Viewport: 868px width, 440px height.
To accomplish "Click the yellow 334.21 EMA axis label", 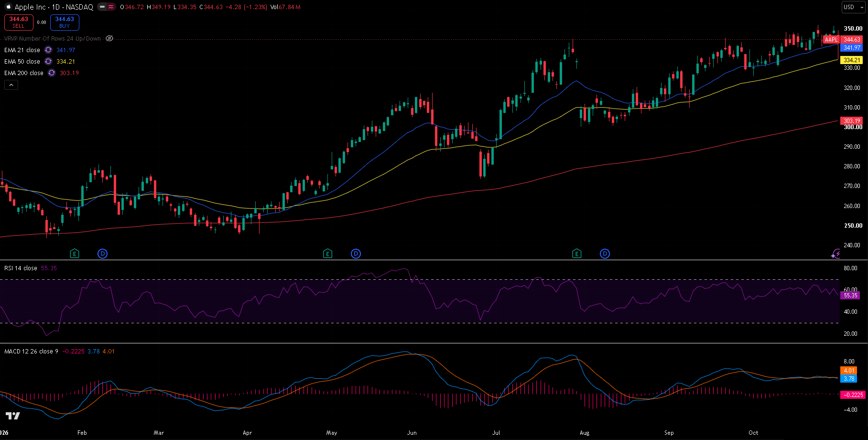I will click(x=852, y=60).
